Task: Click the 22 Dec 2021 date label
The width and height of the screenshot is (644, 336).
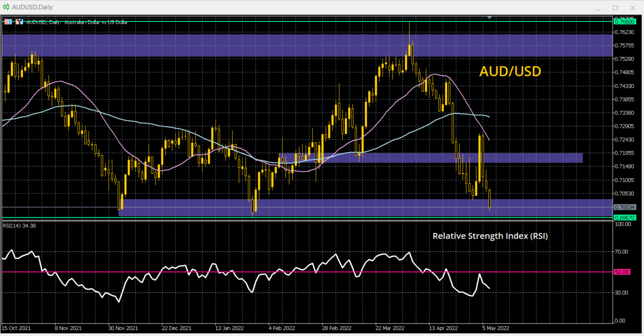Action: pyautogui.click(x=176, y=329)
